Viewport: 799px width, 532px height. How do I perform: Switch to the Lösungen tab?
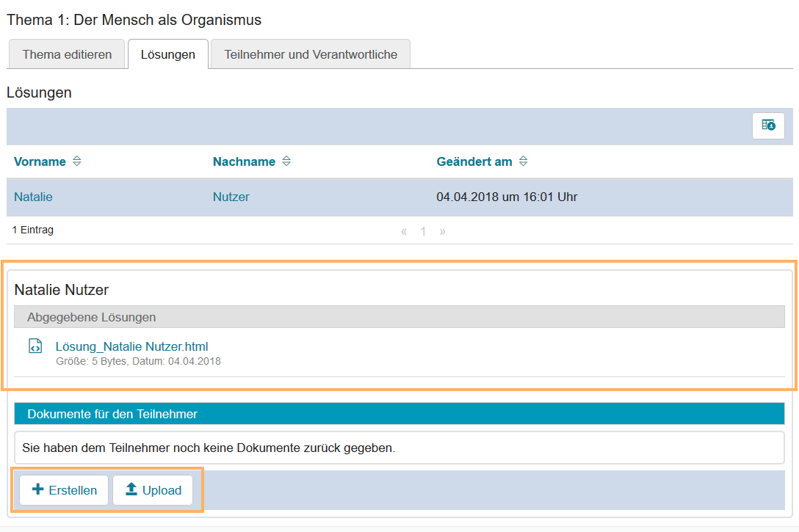point(167,54)
